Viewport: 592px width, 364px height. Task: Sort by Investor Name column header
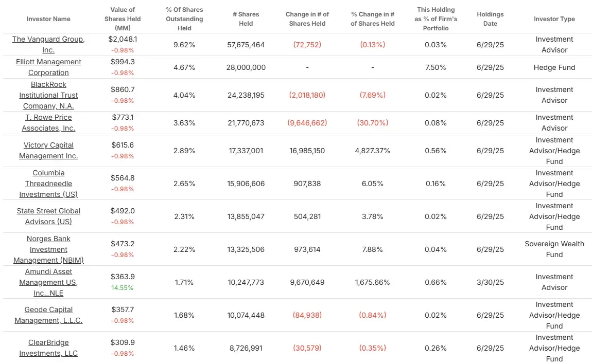point(48,19)
